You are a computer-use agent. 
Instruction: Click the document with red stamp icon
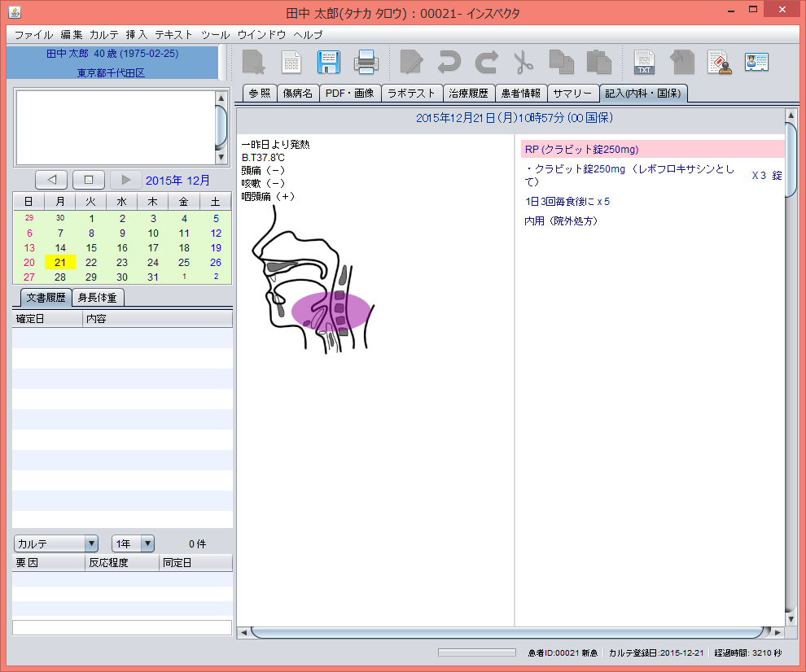pyautogui.click(x=718, y=62)
